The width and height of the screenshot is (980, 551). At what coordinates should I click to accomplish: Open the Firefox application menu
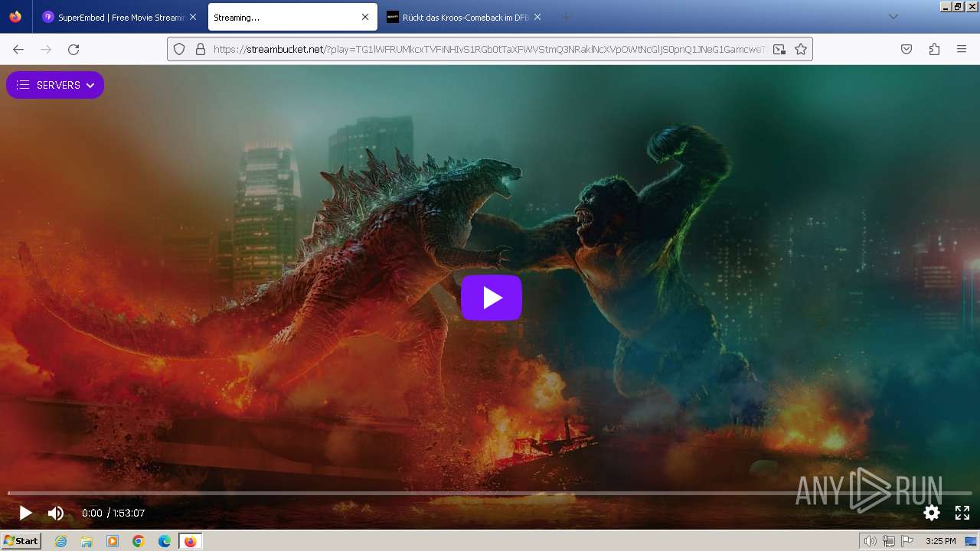coord(962,49)
